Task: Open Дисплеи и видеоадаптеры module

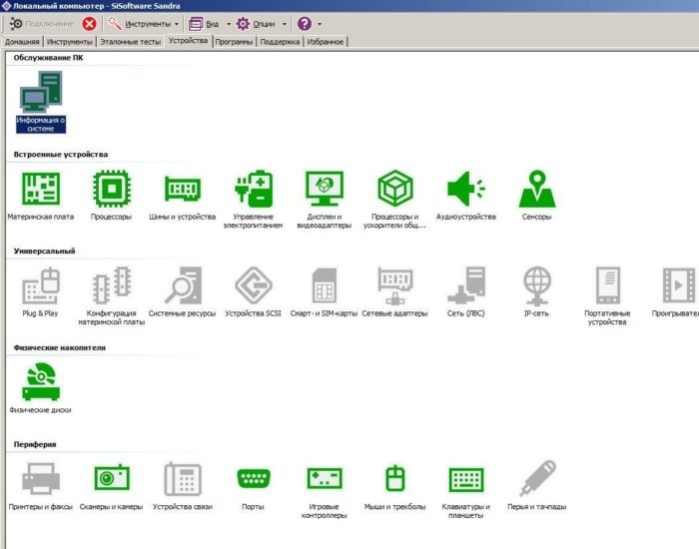Action: coord(324,200)
